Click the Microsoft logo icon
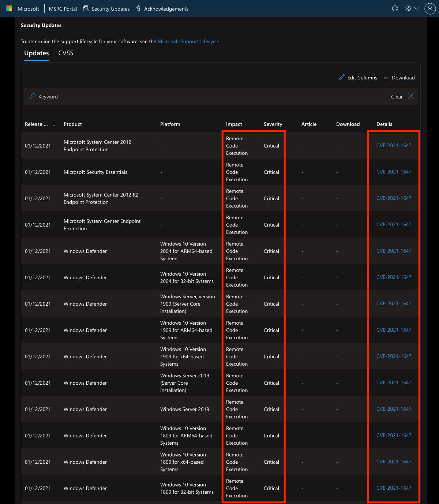The width and height of the screenshot is (439, 504). pos(9,8)
